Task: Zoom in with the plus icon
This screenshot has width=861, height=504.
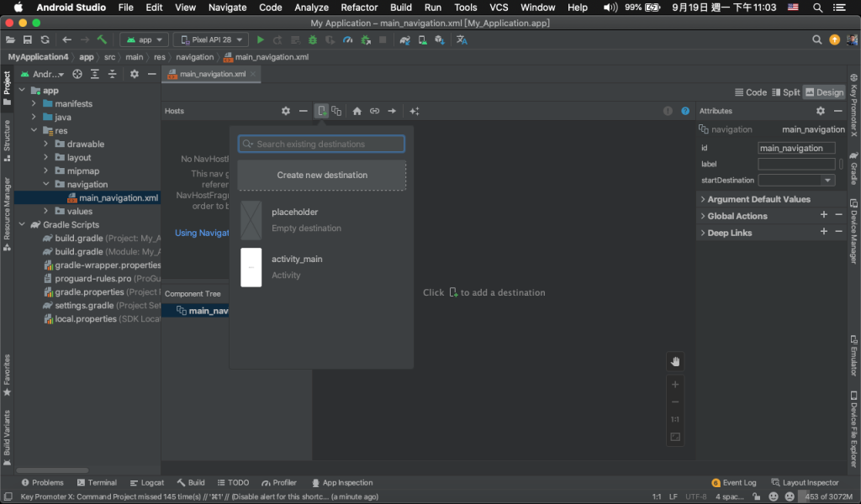Action: 675,385
